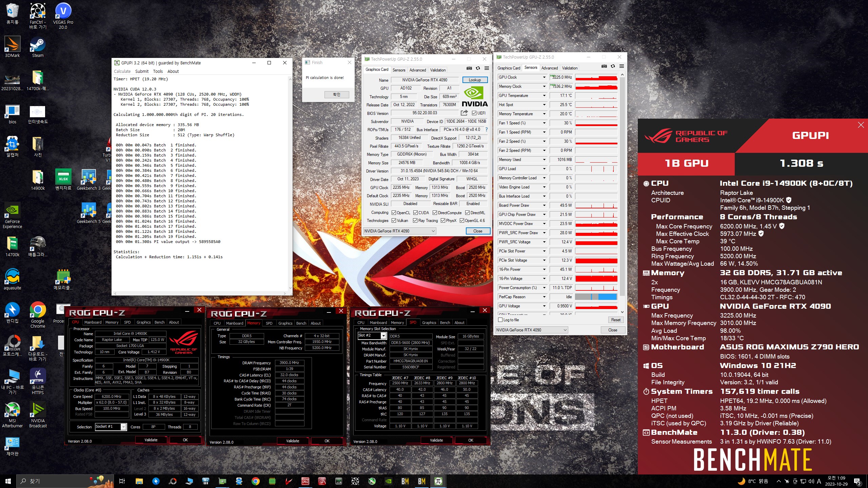Launch MSI Afterburner from desktop
Image resolution: width=868 pixels, height=488 pixels.
(x=12, y=415)
